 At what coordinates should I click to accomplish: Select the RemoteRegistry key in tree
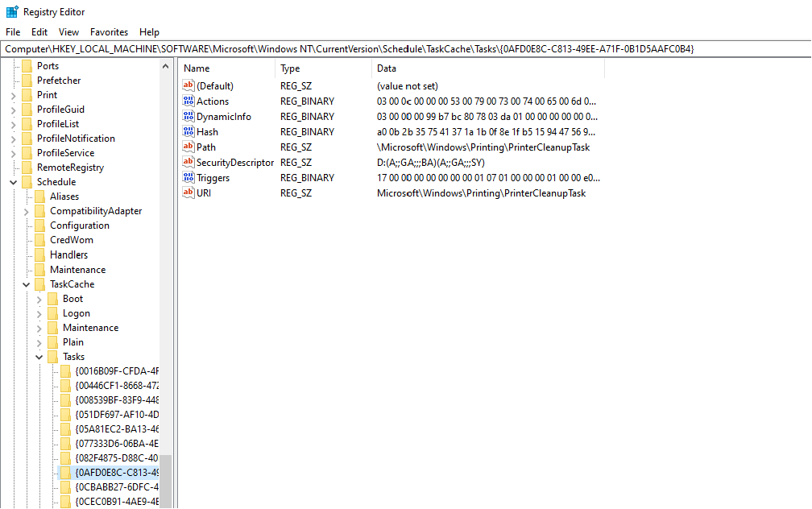[x=70, y=168]
